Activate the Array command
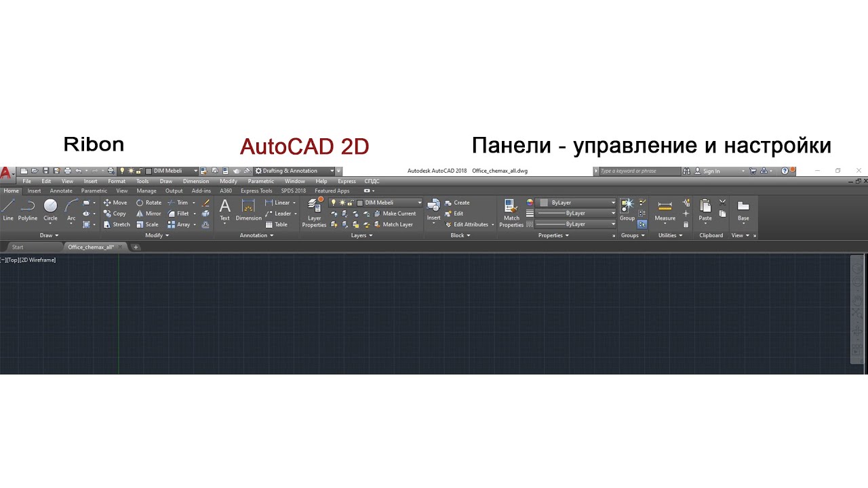The width and height of the screenshot is (868, 488). click(x=179, y=224)
